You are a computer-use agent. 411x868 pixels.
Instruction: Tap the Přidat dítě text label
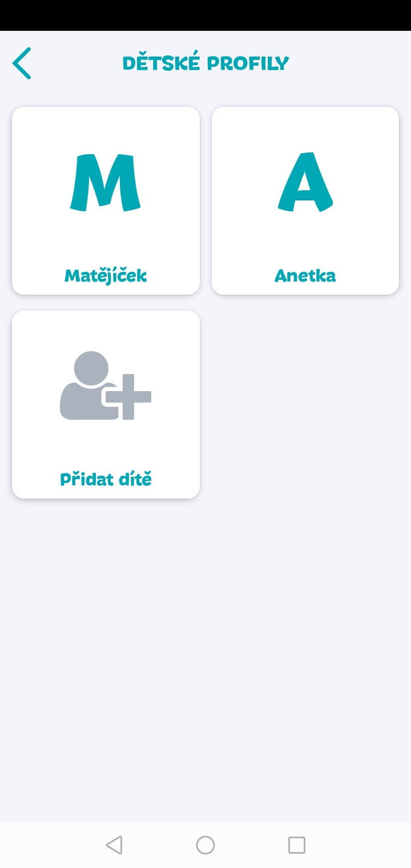tap(106, 479)
